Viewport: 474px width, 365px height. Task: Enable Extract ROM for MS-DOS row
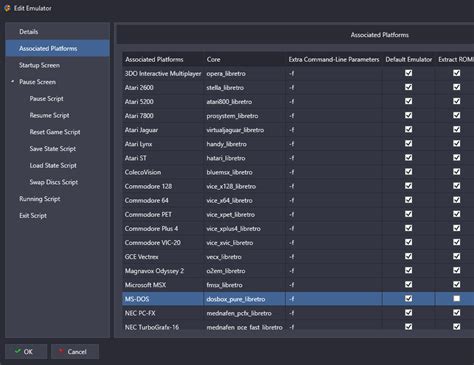(x=456, y=299)
